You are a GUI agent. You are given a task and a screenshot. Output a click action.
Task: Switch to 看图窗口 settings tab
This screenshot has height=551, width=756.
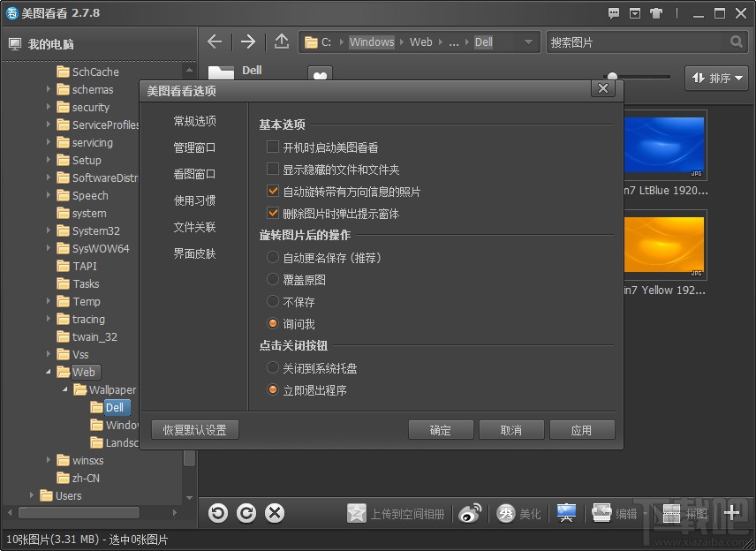[194, 174]
